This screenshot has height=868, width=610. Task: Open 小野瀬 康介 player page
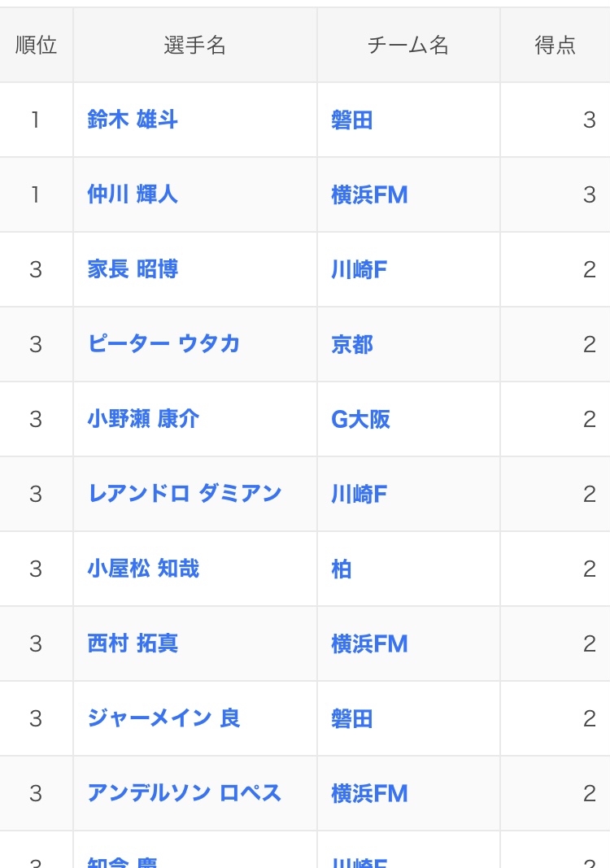[143, 418]
